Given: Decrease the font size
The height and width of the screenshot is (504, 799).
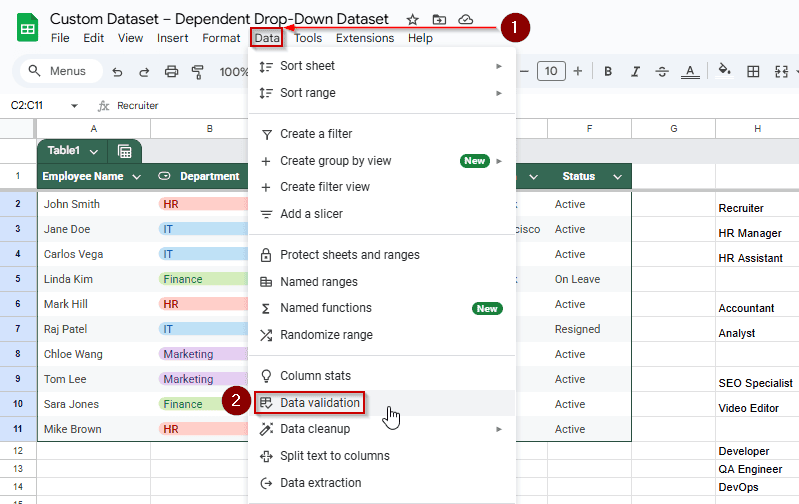Looking at the screenshot, I should [524, 71].
